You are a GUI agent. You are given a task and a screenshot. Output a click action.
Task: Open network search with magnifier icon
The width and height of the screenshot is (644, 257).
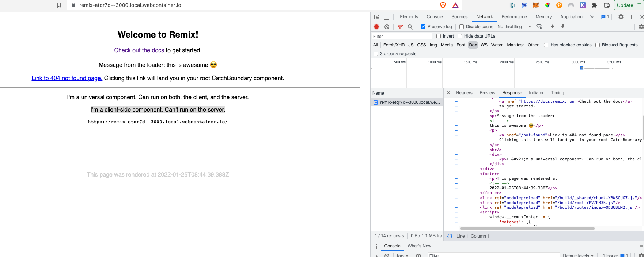pos(410,27)
